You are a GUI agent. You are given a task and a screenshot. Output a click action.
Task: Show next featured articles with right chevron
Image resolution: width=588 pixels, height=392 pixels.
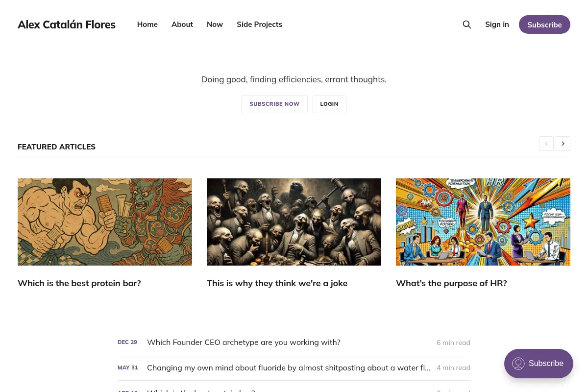(563, 144)
